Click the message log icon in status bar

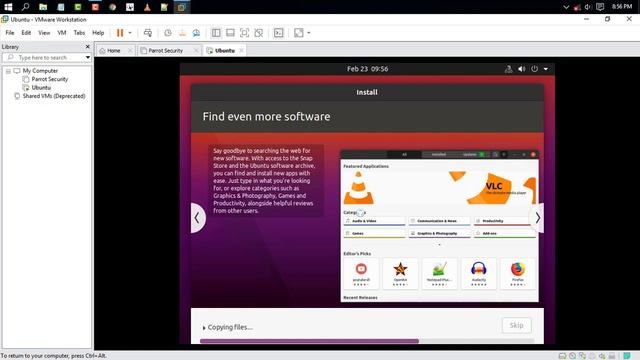(627, 356)
